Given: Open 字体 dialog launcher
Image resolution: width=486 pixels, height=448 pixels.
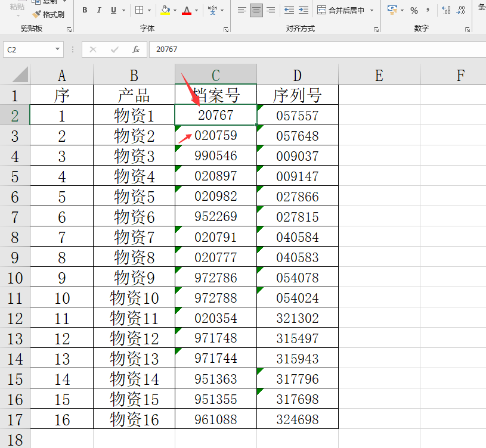Looking at the screenshot, I should [226, 30].
